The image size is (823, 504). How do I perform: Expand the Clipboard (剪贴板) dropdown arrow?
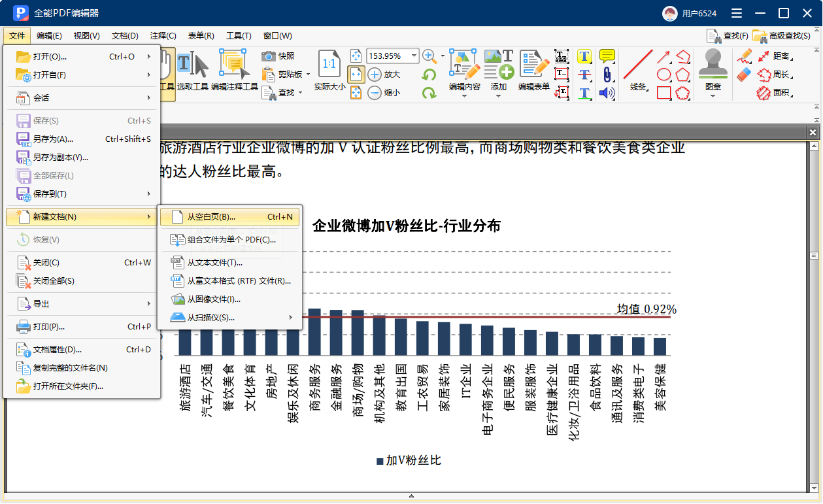307,75
